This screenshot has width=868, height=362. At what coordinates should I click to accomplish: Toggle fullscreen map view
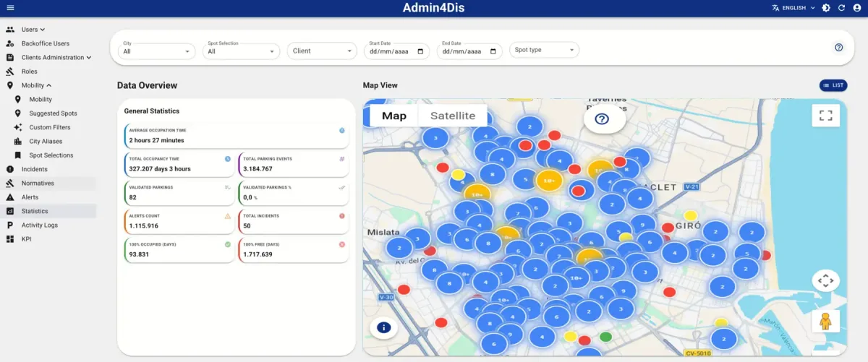pos(826,115)
